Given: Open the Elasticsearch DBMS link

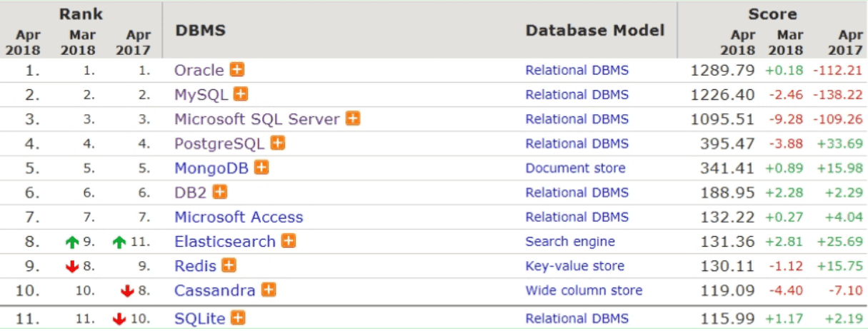Looking at the screenshot, I should [225, 241].
